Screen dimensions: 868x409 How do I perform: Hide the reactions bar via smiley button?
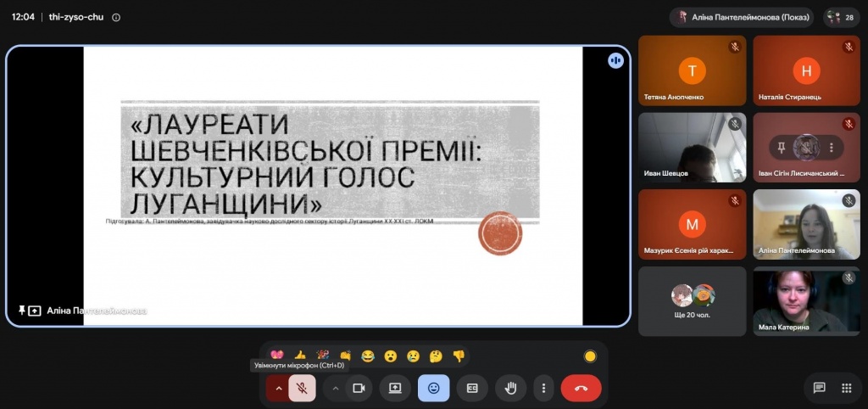[433, 388]
